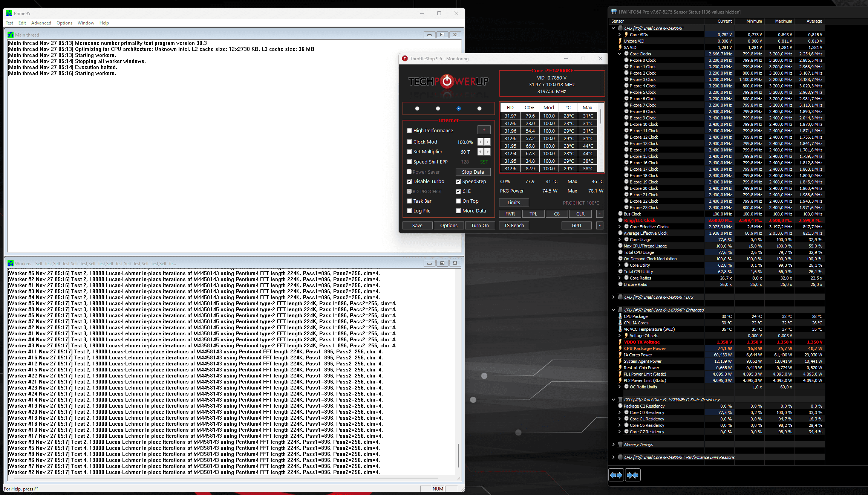Viewport: 868px width, 495px height.
Task: Click the Workers window vertical scrollbar thumb
Action: coord(458,455)
